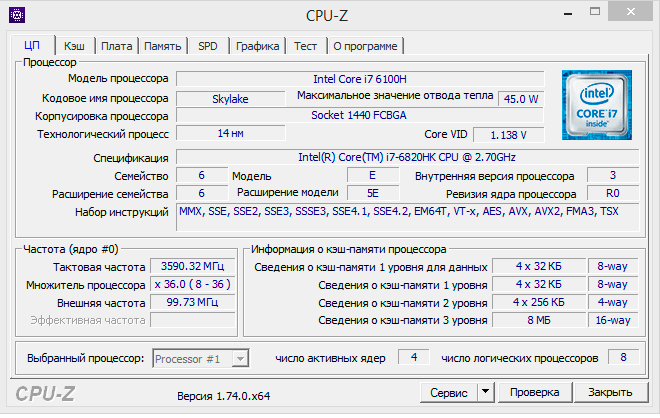Click the Intel Core i7 inside logo
This screenshot has height=418, width=660.
pos(596,105)
